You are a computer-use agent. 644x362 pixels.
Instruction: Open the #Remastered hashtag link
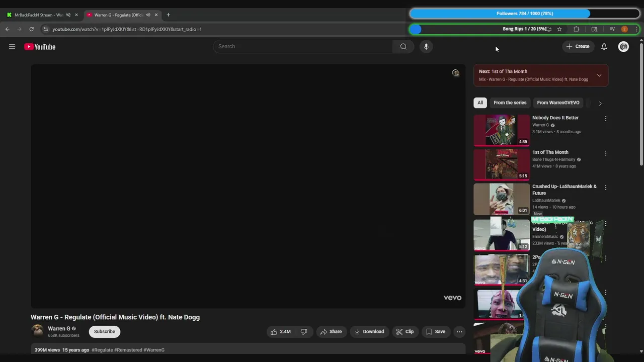coord(128,350)
